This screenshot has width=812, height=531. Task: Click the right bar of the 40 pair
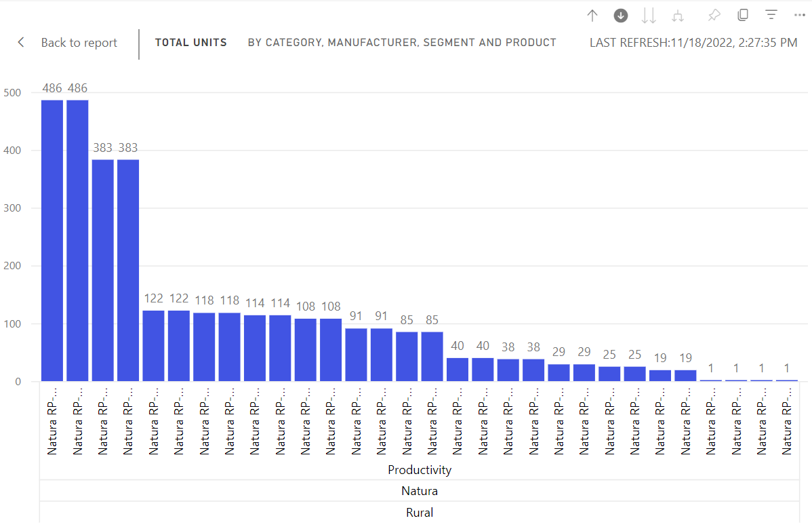(483, 370)
